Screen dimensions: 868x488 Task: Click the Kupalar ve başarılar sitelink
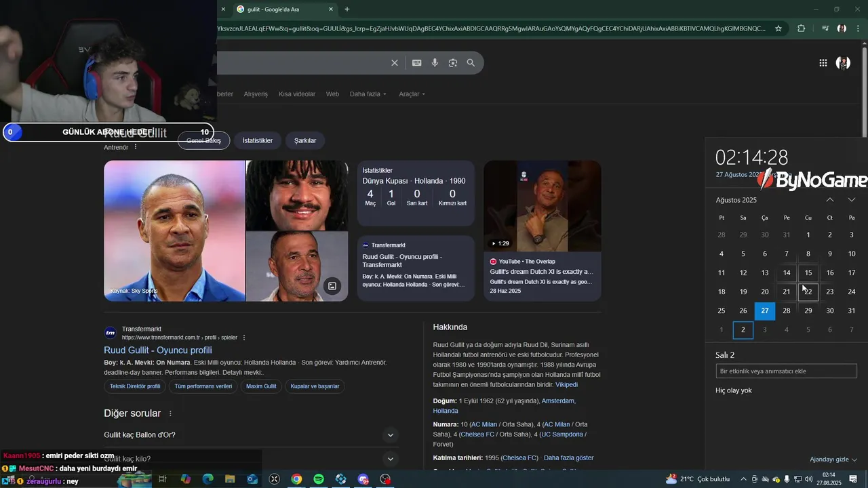click(x=315, y=386)
